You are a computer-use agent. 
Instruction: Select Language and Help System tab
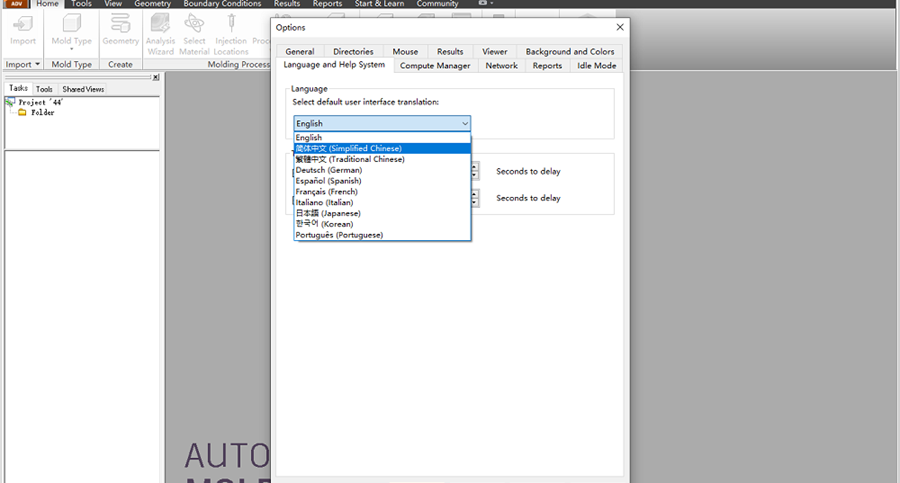[x=334, y=65]
